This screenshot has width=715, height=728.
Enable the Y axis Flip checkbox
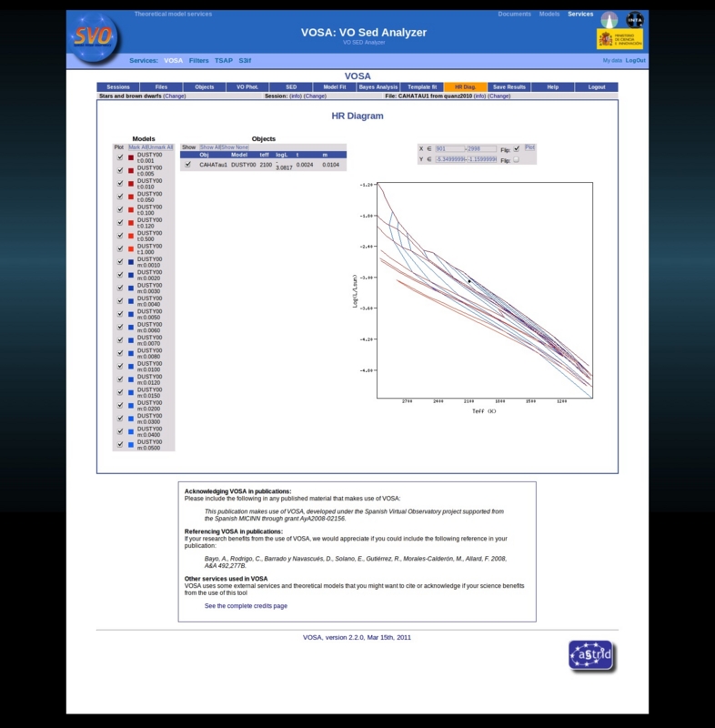pos(517,160)
